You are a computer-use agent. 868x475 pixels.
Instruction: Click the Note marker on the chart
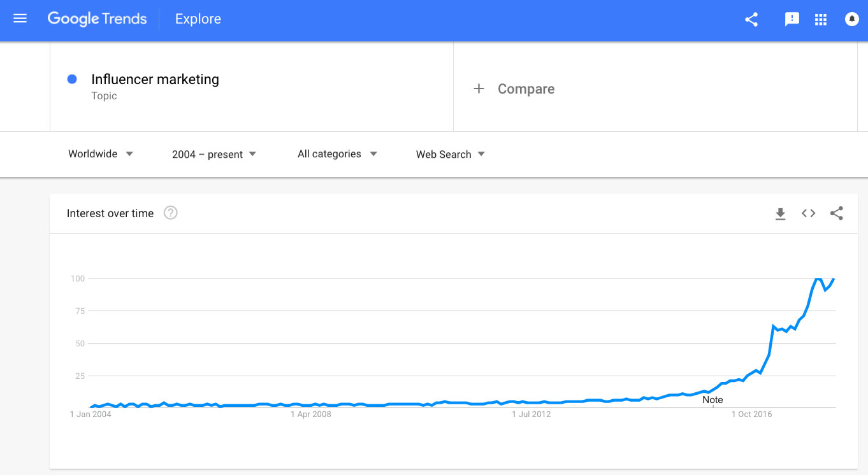[712, 400]
